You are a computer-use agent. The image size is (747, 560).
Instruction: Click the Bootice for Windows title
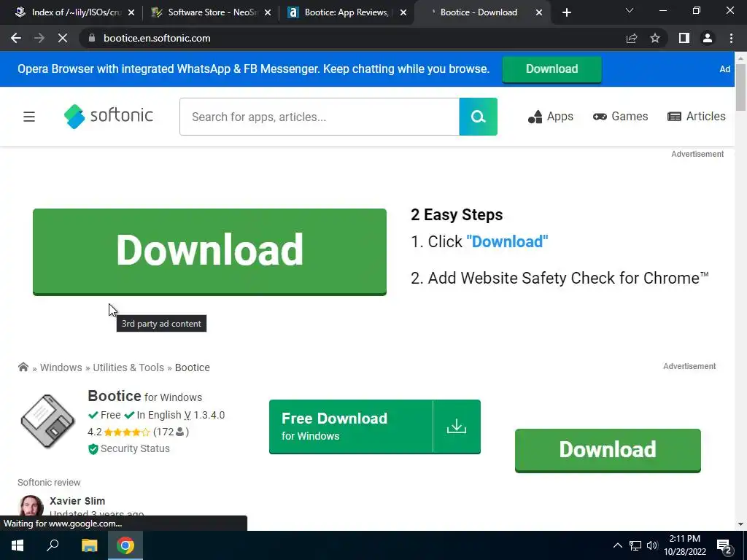pos(145,396)
